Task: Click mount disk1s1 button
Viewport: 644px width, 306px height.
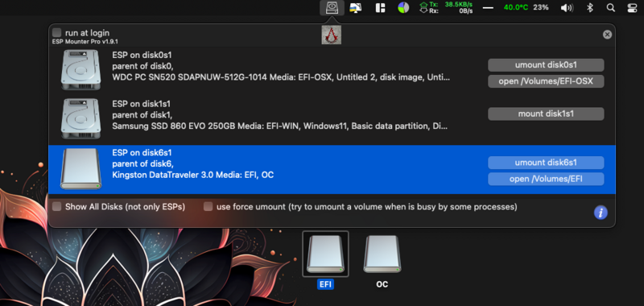Action: (546, 114)
